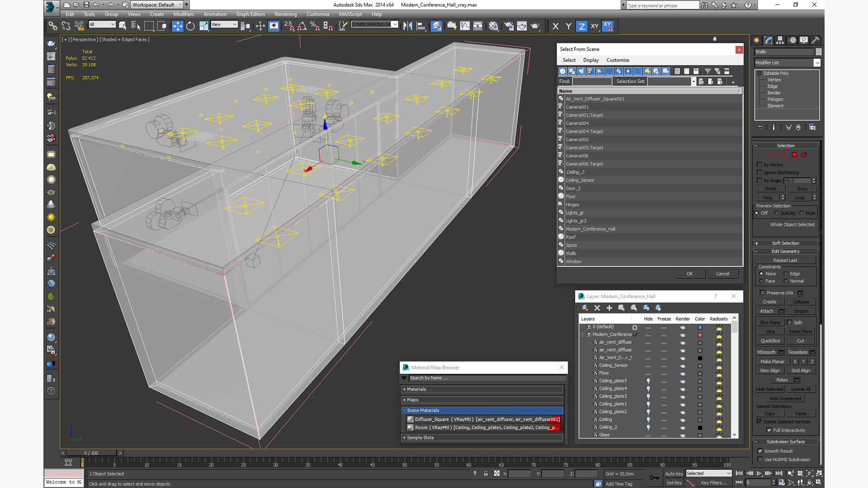This screenshot has width=868, height=488.
Task: Click the Unlink Selection toolbar icon
Action: (66, 26)
